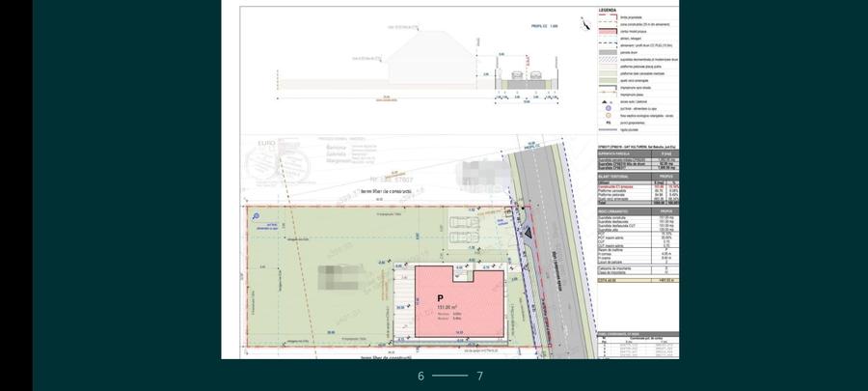Click the total slide number 7
This screenshot has width=868, height=391.
coord(479,377)
